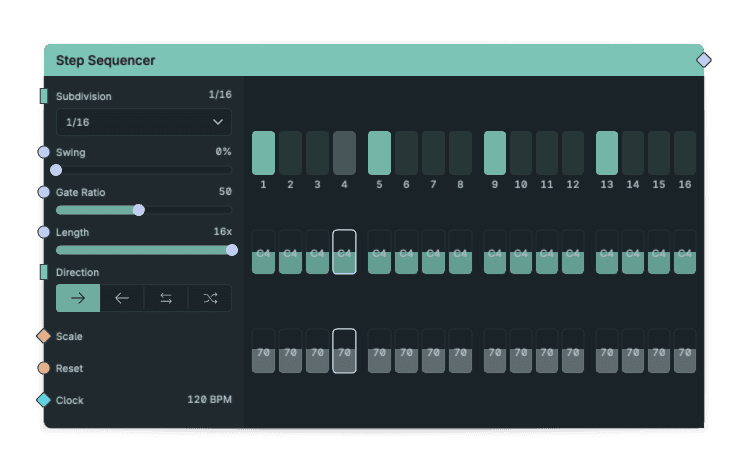The width and height of the screenshot is (748, 472).
Task: Click the Step Sequencer title
Action: 105,61
